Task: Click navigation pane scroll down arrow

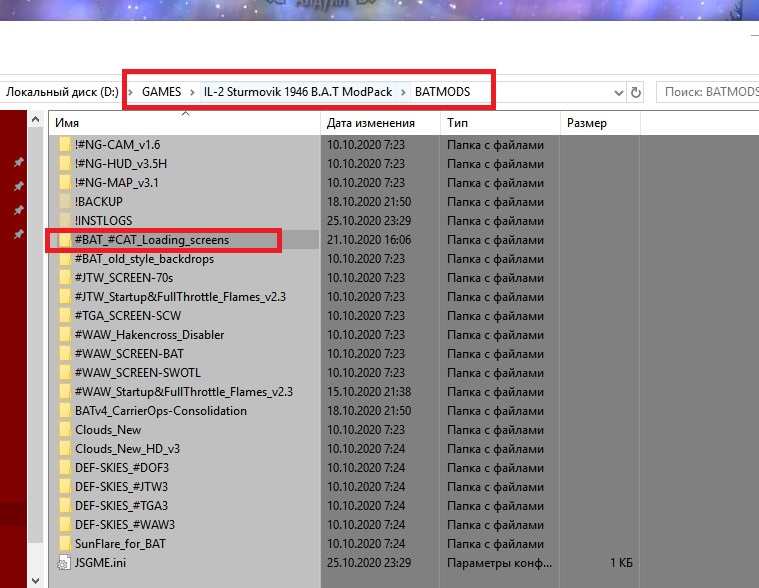Action: coord(35,580)
